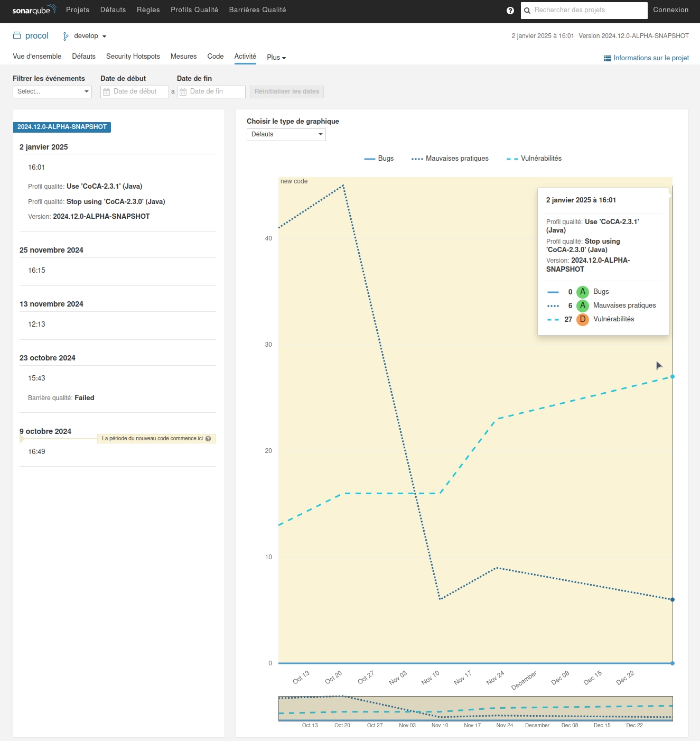Open the procol project link
The height and width of the screenshot is (741, 700).
coord(37,35)
